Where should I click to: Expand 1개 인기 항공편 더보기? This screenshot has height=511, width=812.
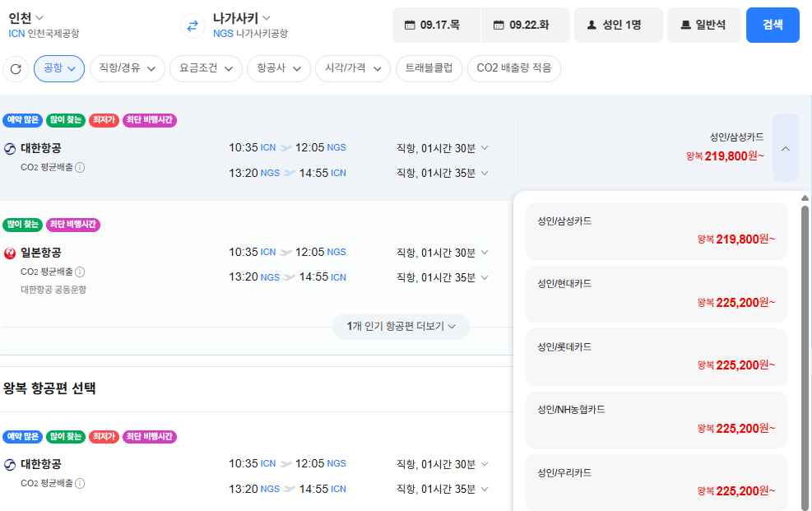click(401, 326)
